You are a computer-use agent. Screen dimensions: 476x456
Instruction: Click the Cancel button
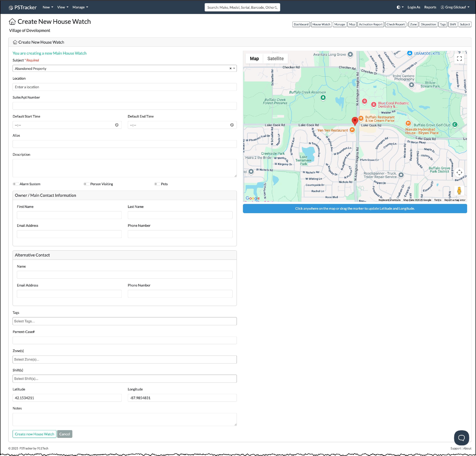click(x=65, y=434)
